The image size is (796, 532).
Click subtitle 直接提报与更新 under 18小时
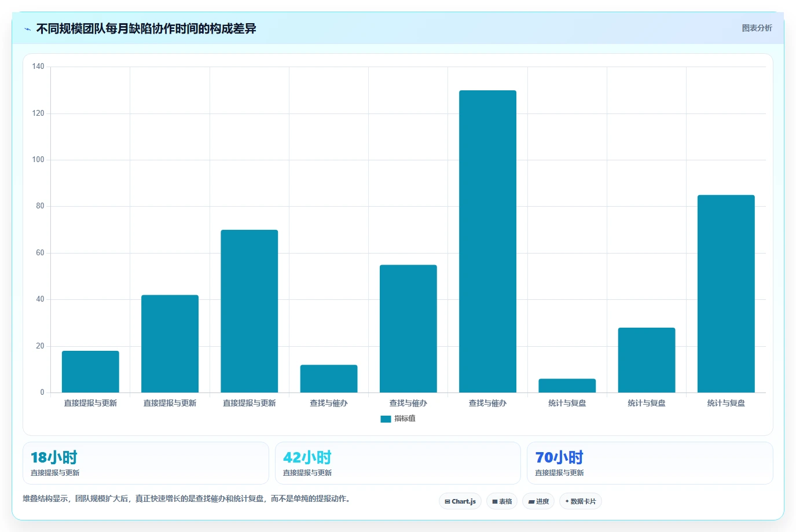pyautogui.click(x=55, y=473)
